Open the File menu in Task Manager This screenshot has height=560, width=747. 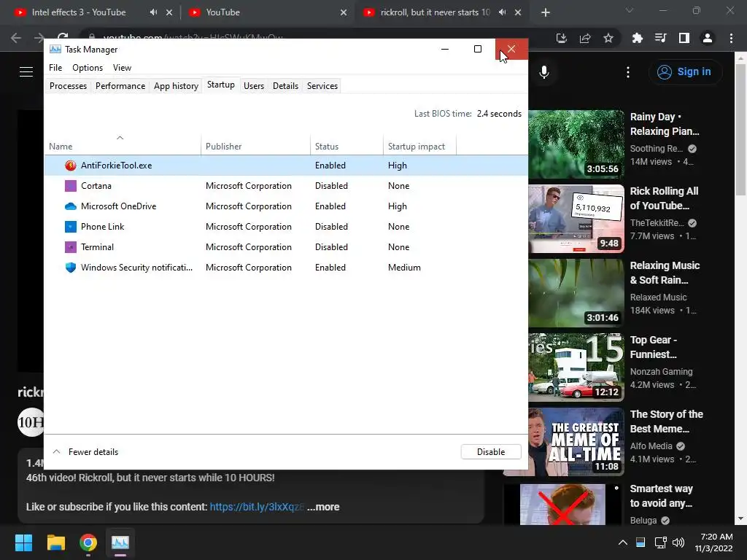[x=55, y=68]
